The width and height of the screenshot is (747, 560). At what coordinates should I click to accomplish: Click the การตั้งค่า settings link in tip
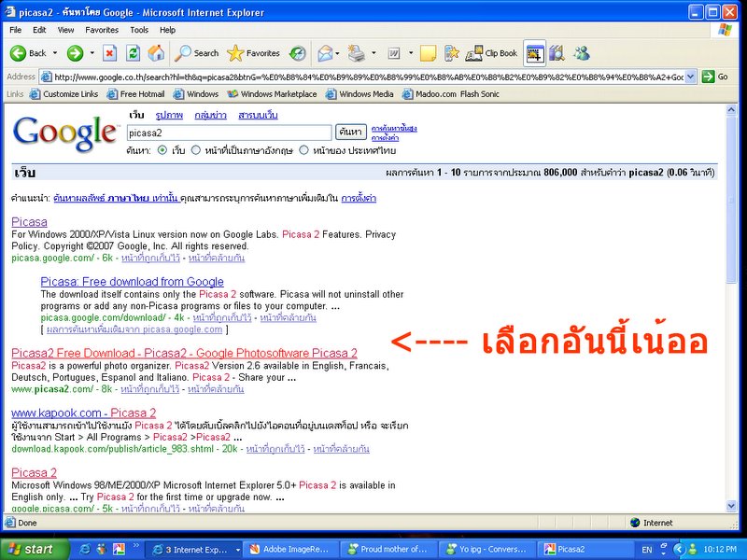pyautogui.click(x=359, y=198)
